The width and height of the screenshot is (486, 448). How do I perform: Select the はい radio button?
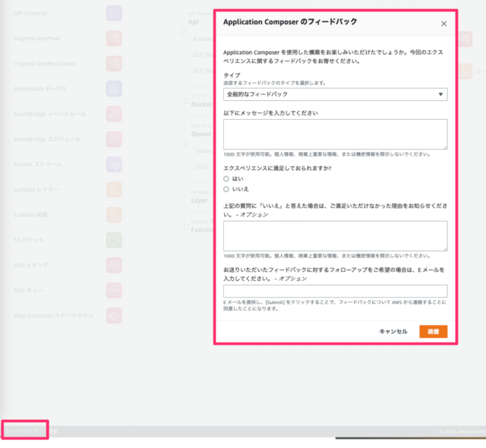coord(226,178)
